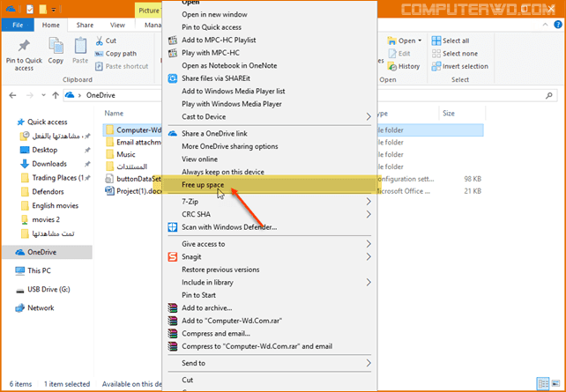Viewport: 566px width, 392px height.
Task: Open the File tab
Action: [x=18, y=25]
